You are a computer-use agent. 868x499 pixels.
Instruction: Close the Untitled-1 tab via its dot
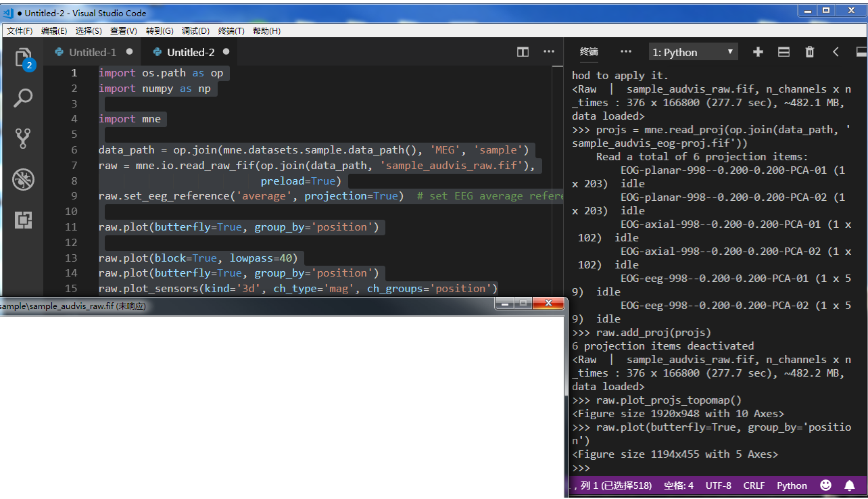point(129,52)
